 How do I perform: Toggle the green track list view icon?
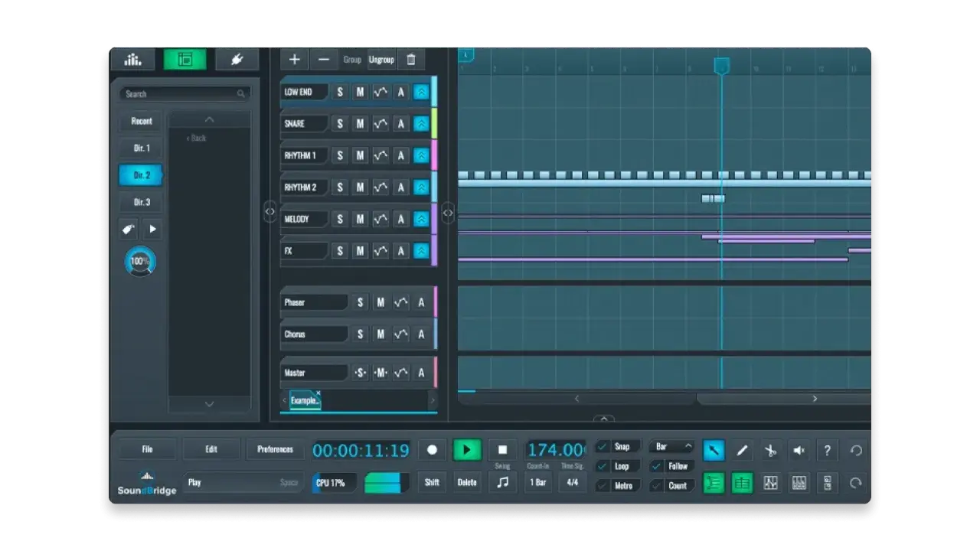click(x=714, y=483)
